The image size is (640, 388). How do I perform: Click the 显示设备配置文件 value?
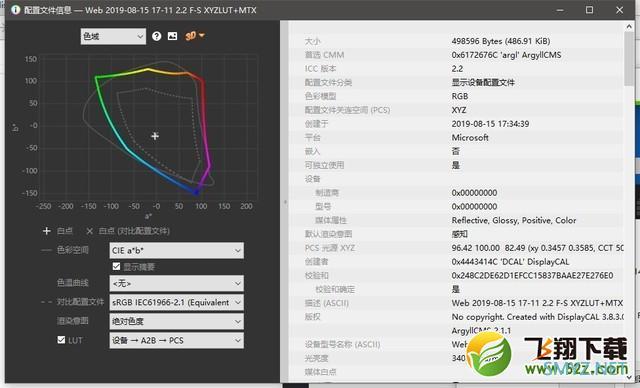coord(483,82)
